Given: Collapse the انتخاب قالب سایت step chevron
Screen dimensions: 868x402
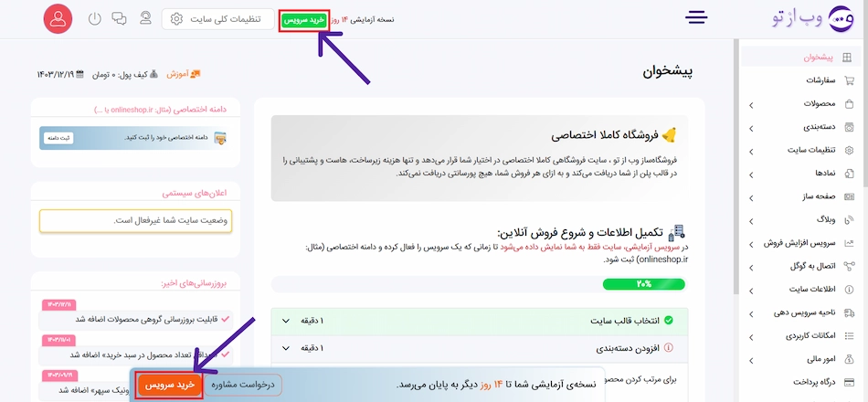Looking at the screenshot, I should pyautogui.click(x=286, y=321).
